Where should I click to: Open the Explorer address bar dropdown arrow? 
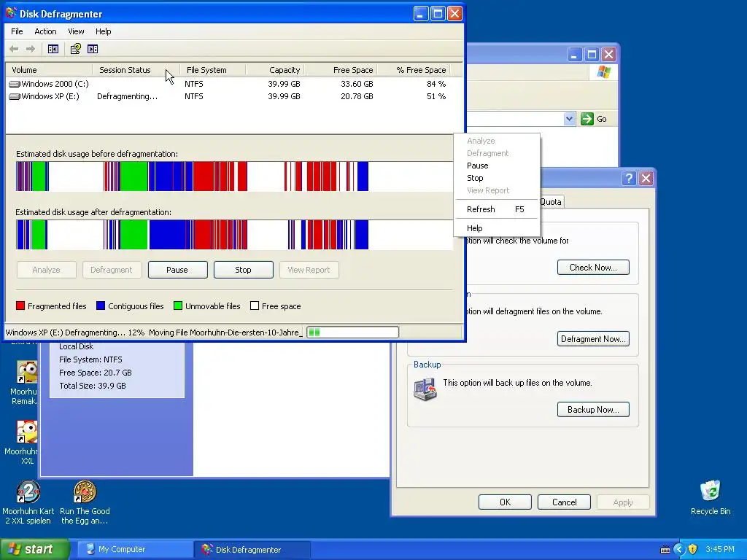[569, 119]
